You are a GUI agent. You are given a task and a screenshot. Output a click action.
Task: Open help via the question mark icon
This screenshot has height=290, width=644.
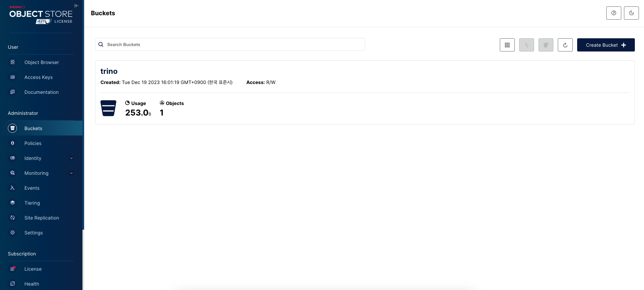614,13
